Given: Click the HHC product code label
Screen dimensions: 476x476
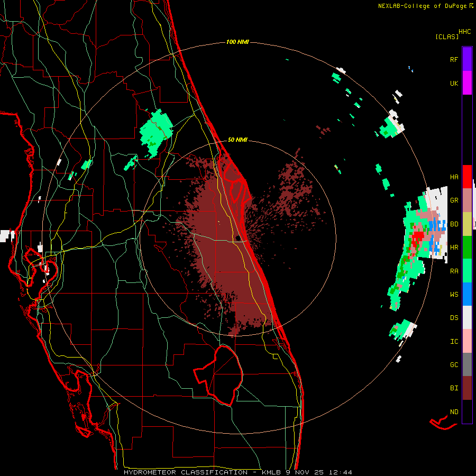Looking at the screenshot, I should pyautogui.click(x=464, y=32).
